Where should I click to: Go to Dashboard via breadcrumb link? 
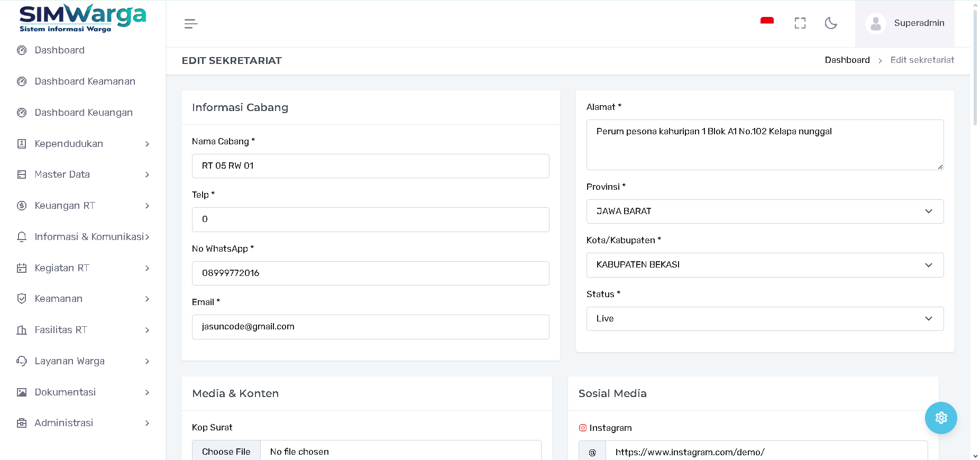(847, 60)
